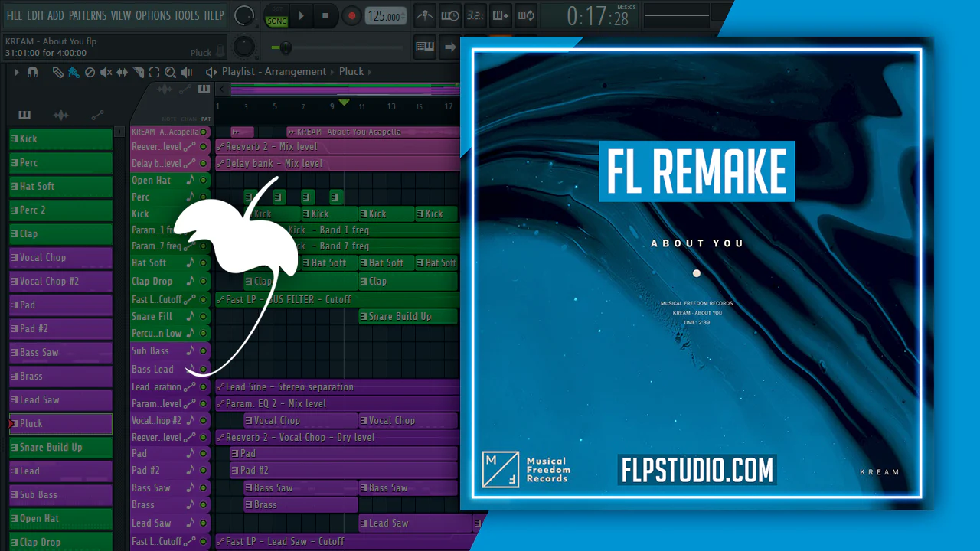The height and width of the screenshot is (551, 980).
Task: Open the OPTIONS menu
Action: coord(153,15)
